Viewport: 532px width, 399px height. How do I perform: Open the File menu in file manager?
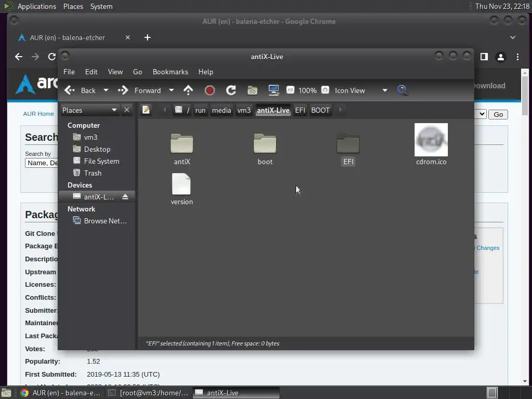(69, 72)
